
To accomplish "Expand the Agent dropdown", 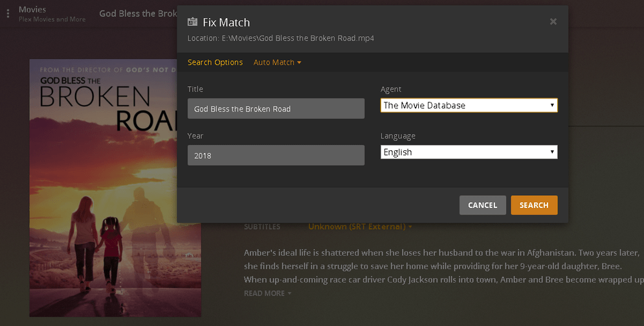I will click(x=469, y=105).
